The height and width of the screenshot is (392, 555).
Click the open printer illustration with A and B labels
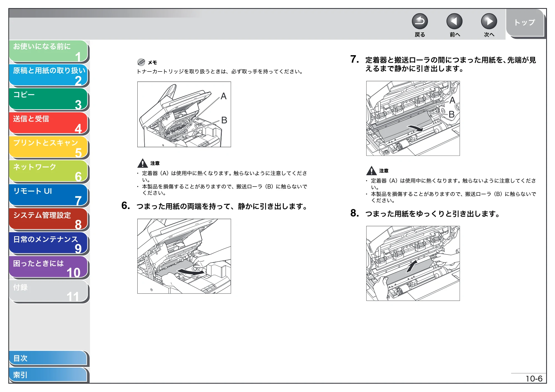pyautogui.click(x=184, y=114)
